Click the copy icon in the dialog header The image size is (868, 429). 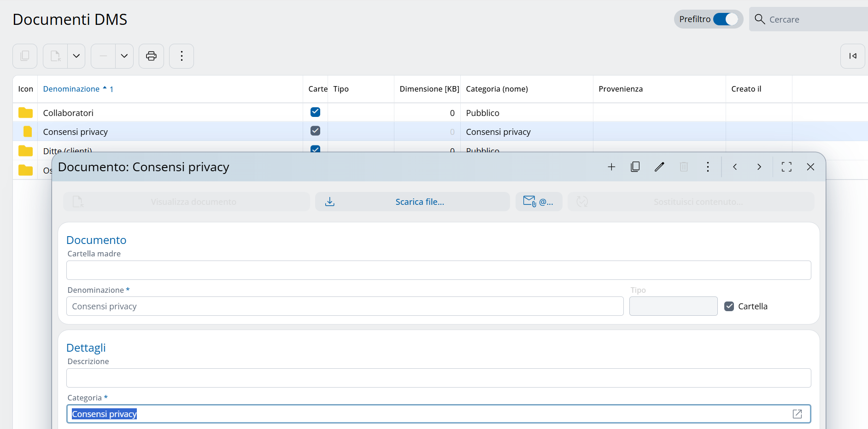pyautogui.click(x=635, y=167)
